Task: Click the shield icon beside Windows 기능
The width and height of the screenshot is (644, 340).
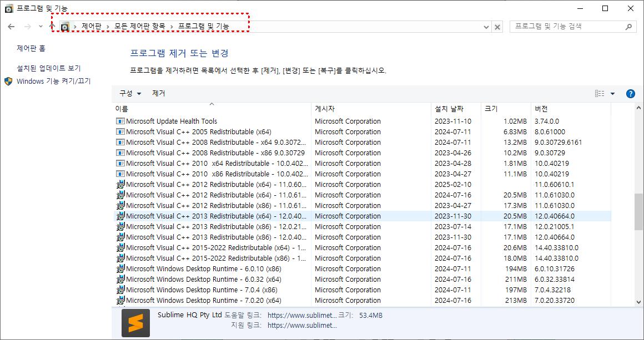Action: click(9, 81)
